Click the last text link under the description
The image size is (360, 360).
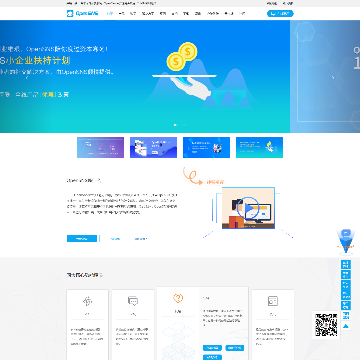click(140, 239)
